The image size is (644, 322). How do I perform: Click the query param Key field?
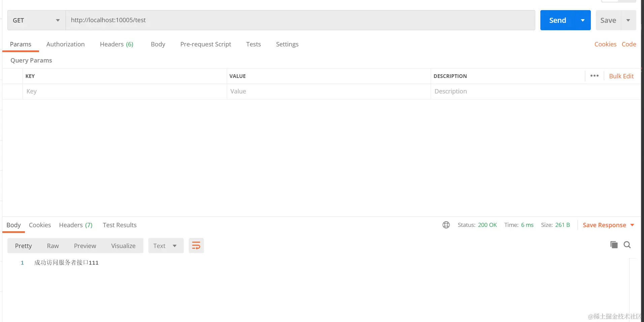[x=125, y=91]
